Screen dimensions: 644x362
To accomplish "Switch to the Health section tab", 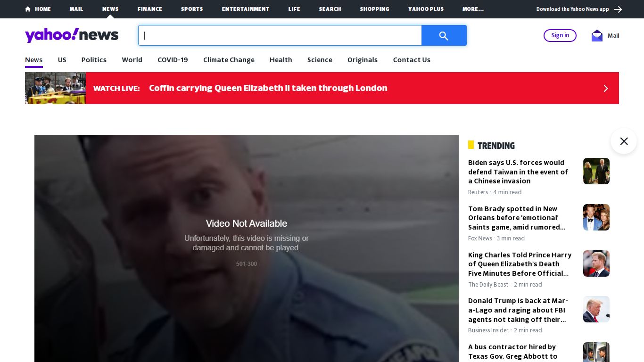I will click(x=281, y=60).
